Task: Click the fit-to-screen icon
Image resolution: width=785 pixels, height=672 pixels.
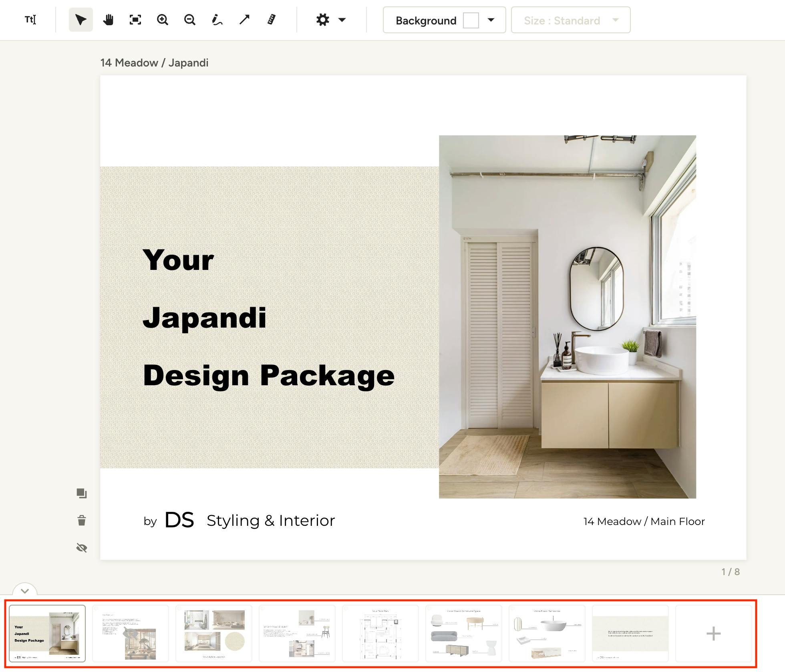Action: 135,20
